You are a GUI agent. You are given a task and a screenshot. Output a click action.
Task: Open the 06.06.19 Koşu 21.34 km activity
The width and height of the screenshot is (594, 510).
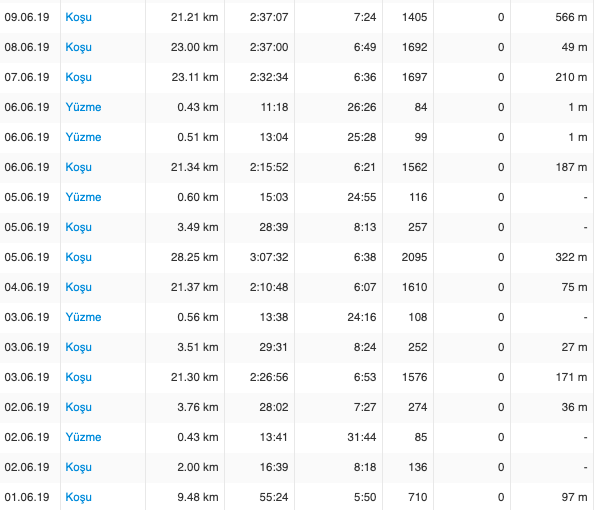click(78, 167)
